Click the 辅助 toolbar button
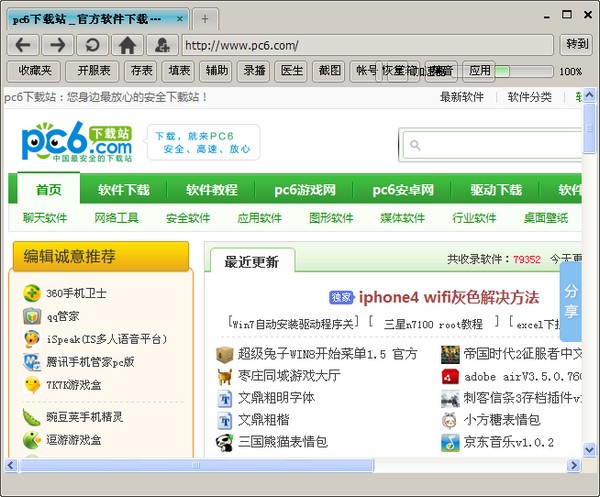This screenshot has width=600, height=497. [216, 71]
